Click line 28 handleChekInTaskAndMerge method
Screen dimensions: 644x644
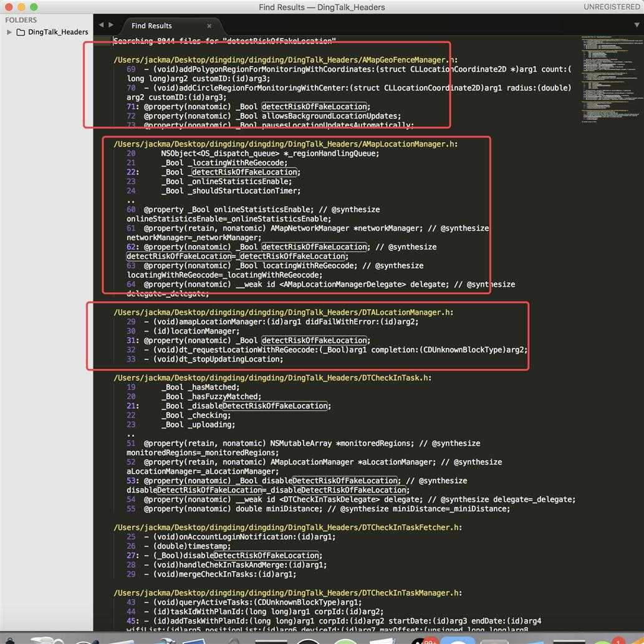point(227,565)
